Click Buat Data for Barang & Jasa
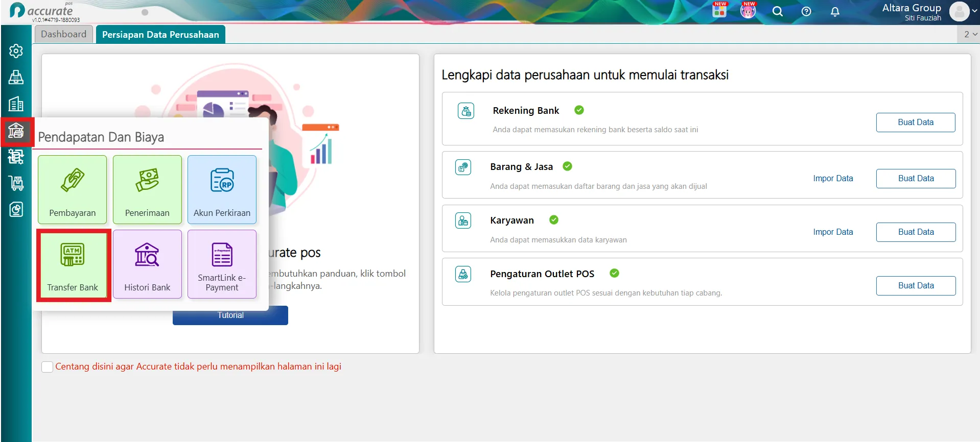 pyautogui.click(x=916, y=179)
